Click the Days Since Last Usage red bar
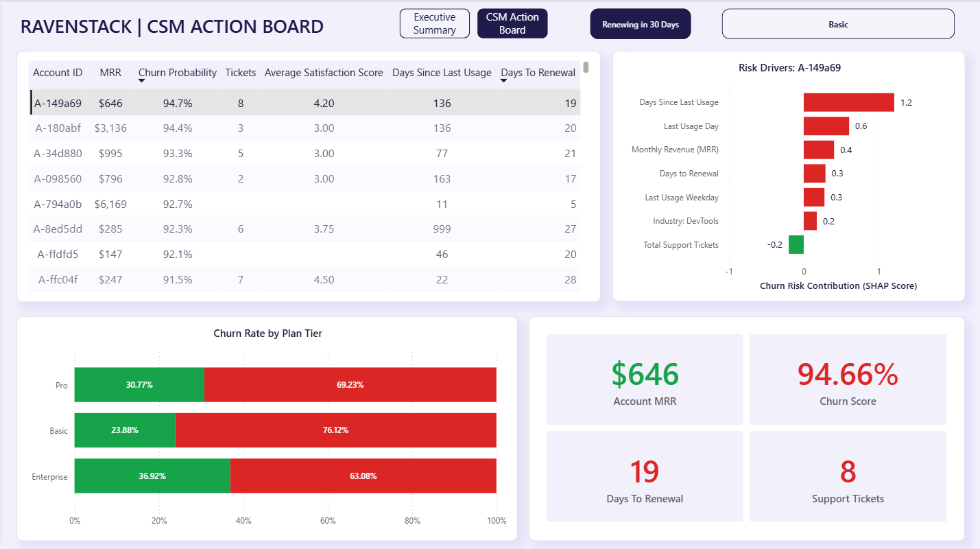This screenshot has width=980, height=549. (849, 102)
